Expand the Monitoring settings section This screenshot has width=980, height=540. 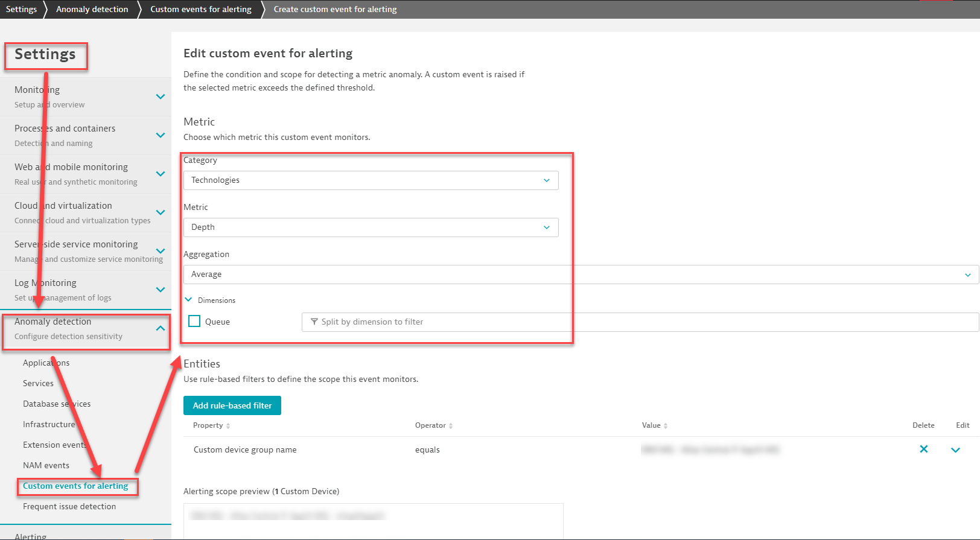click(x=160, y=97)
